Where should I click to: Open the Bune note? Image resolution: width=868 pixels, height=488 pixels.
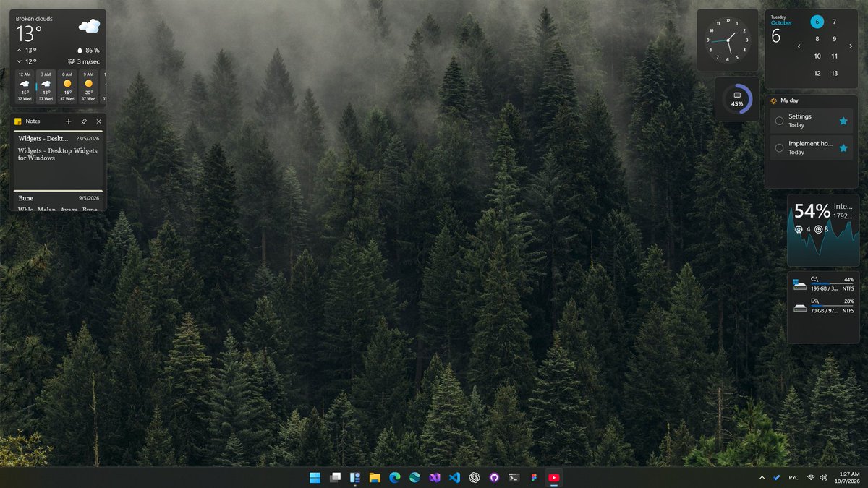[x=58, y=202]
